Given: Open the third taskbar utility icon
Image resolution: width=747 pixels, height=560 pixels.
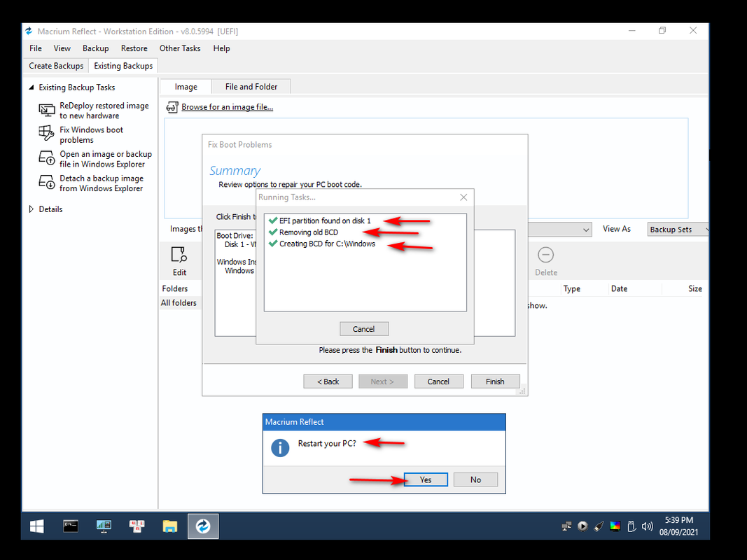Looking at the screenshot, I should pyautogui.click(x=137, y=526).
